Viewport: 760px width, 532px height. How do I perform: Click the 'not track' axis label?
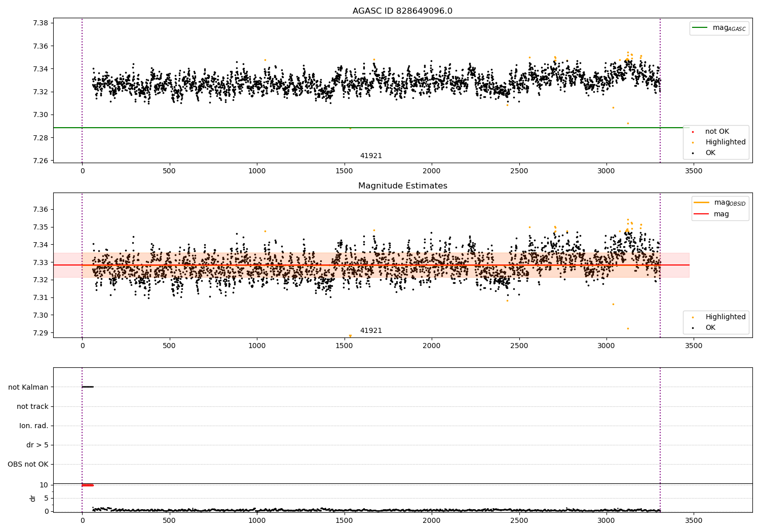[x=32, y=406]
